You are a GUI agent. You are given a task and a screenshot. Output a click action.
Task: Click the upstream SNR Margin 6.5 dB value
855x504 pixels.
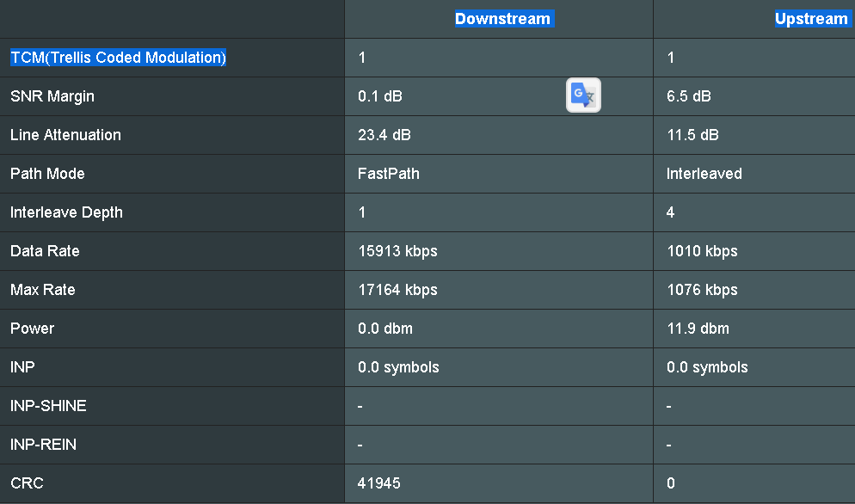click(688, 96)
